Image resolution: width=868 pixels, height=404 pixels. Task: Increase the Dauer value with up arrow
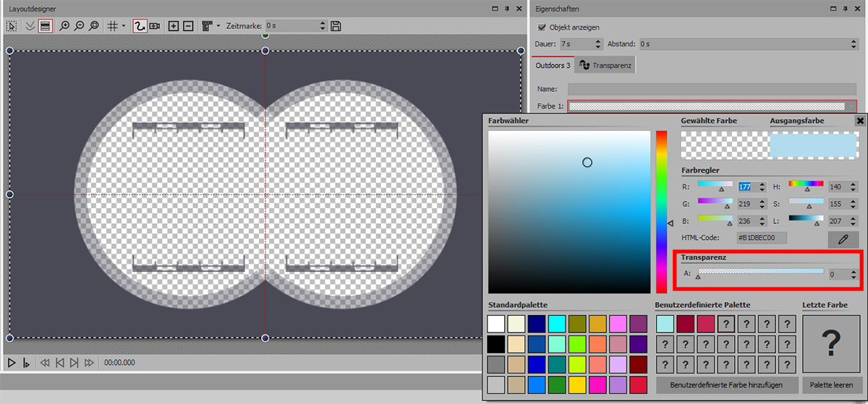point(597,41)
